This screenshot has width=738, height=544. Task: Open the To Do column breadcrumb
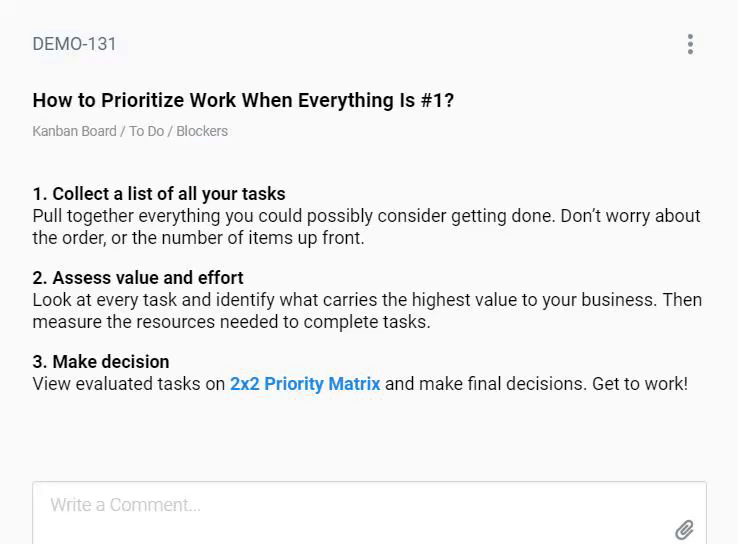[146, 131]
